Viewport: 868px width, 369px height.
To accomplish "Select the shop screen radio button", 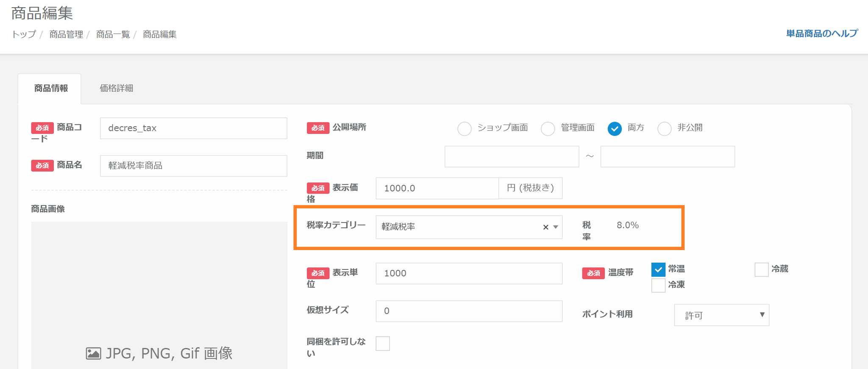I will pyautogui.click(x=465, y=128).
